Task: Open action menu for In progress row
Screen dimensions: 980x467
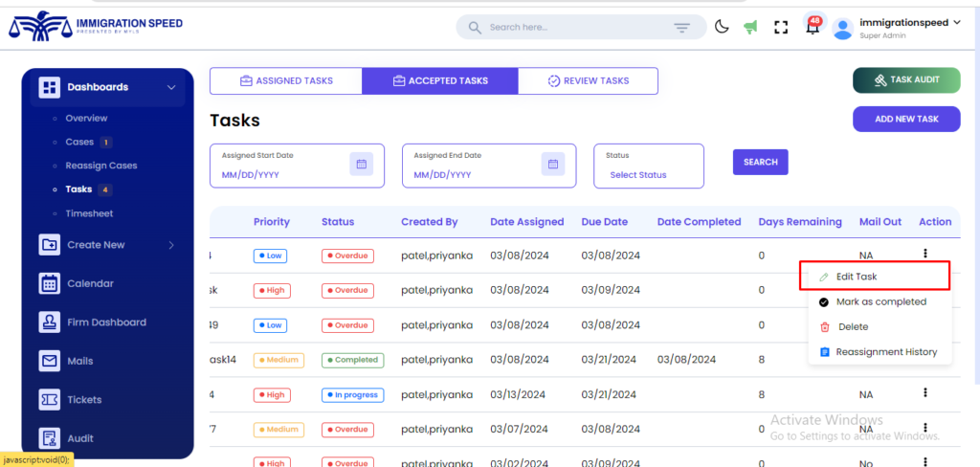Action: coord(925,392)
